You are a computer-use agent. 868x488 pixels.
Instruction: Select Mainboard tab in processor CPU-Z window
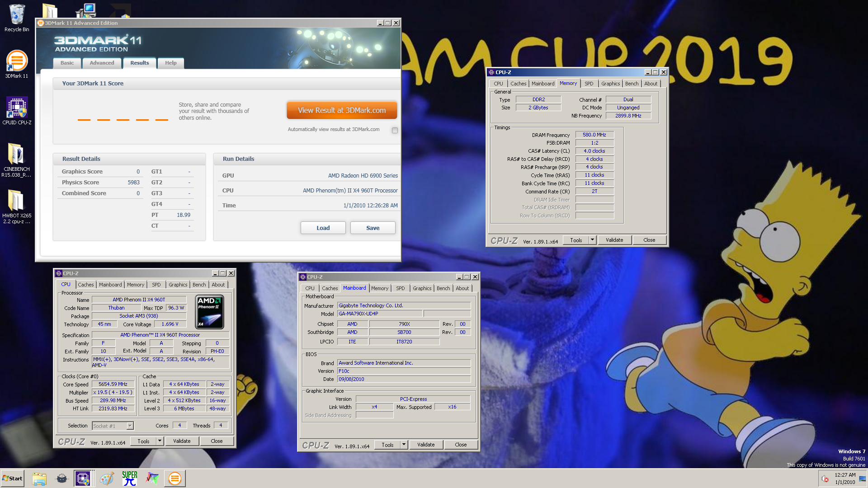click(x=111, y=285)
